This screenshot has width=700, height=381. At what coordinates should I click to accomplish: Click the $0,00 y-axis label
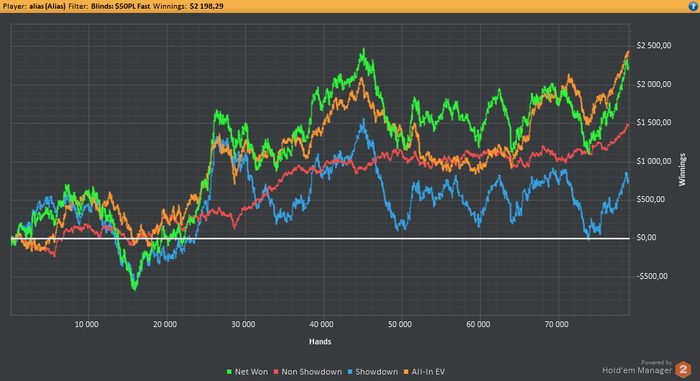[646, 238]
